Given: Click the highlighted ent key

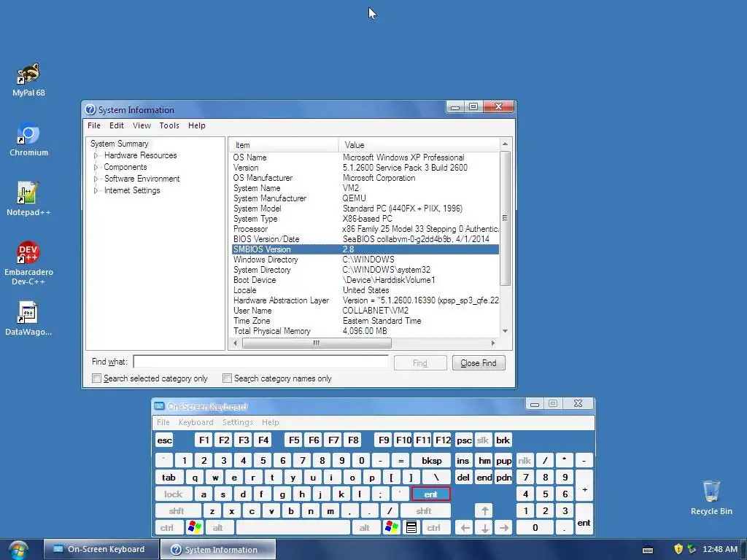Looking at the screenshot, I should (430, 494).
